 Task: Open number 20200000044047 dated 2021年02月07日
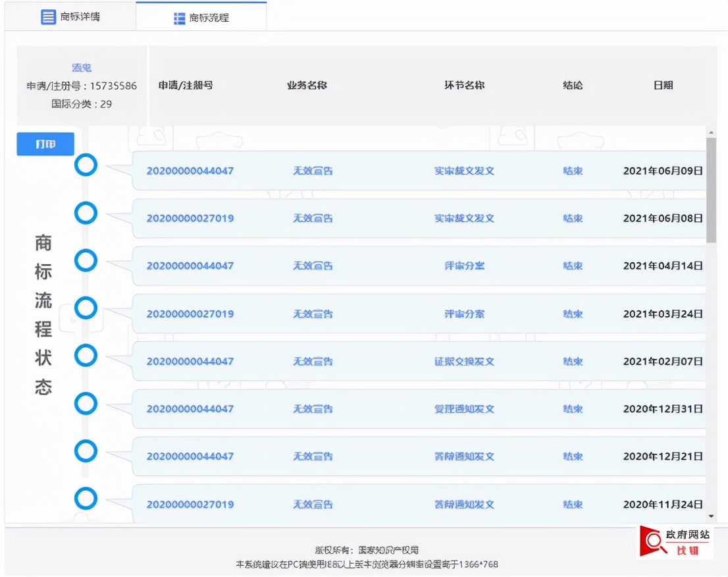[190, 362]
